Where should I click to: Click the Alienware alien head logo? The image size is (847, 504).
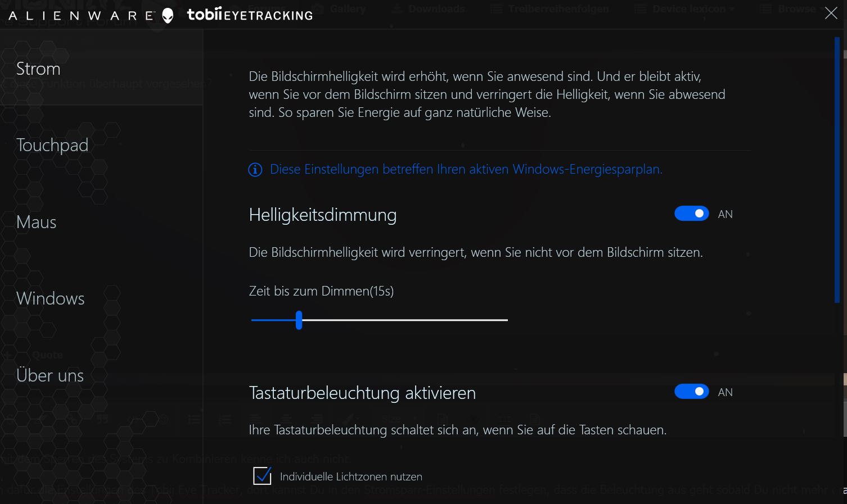[x=168, y=15]
